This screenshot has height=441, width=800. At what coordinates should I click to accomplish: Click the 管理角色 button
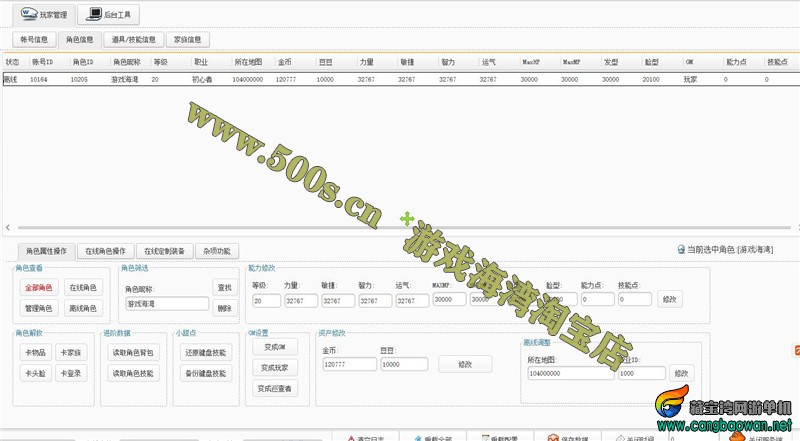click(x=39, y=308)
